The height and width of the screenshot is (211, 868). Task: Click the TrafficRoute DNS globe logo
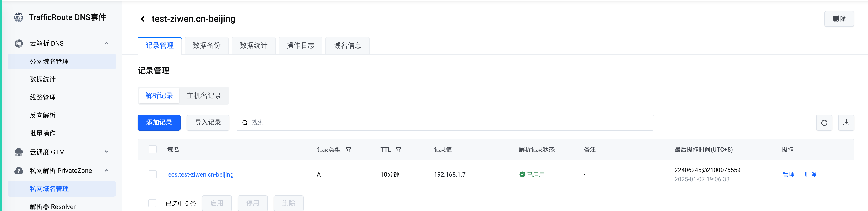point(19,17)
